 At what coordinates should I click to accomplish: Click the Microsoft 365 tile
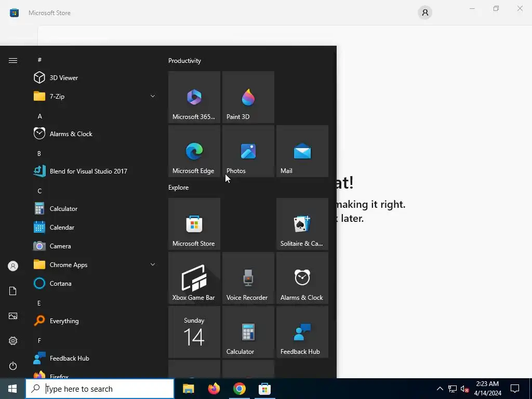pyautogui.click(x=194, y=97)
